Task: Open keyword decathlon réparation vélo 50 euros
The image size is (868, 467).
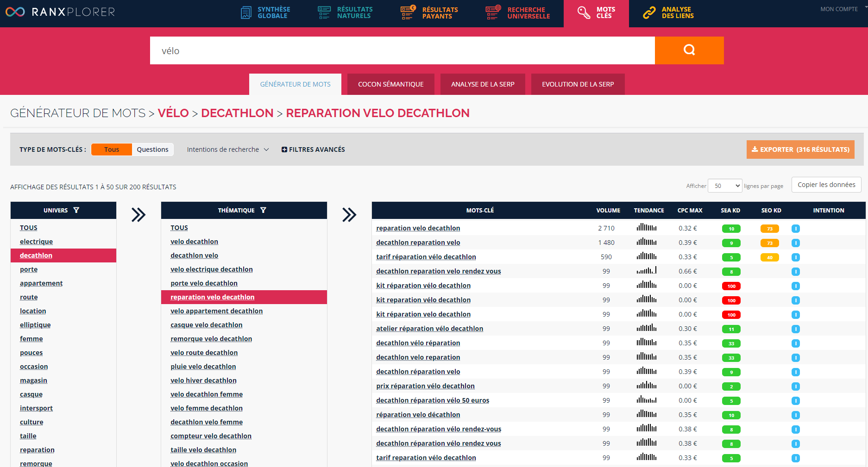Action: (433, 400)
